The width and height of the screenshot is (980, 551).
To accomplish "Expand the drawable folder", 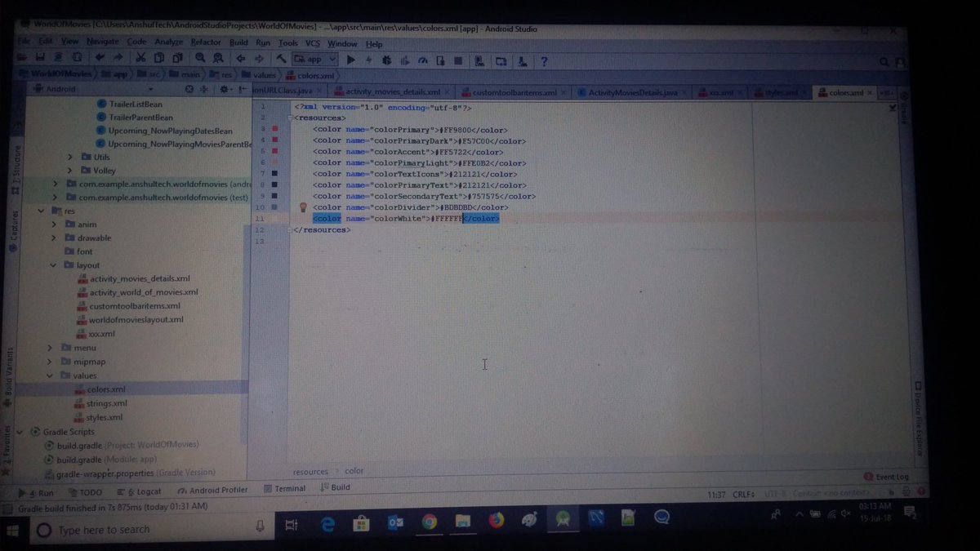I will 53,238.
